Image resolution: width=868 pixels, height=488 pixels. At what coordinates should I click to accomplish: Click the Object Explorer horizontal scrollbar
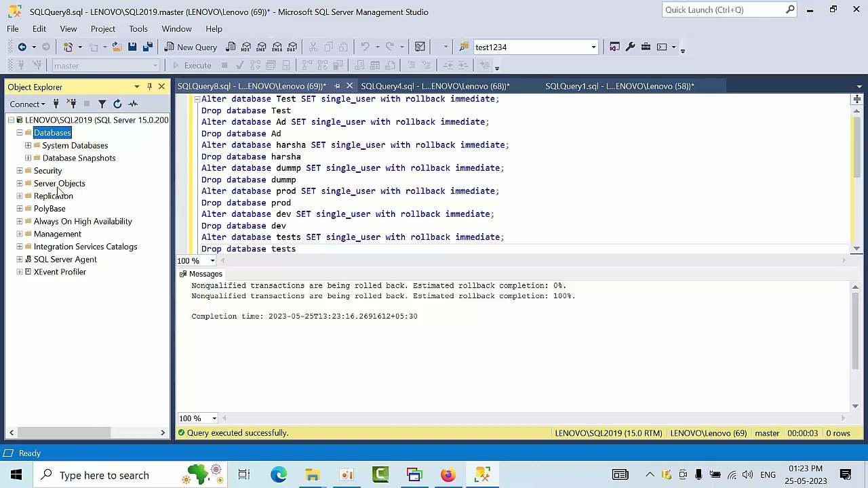pyautogui.click(x=87, y=432)
